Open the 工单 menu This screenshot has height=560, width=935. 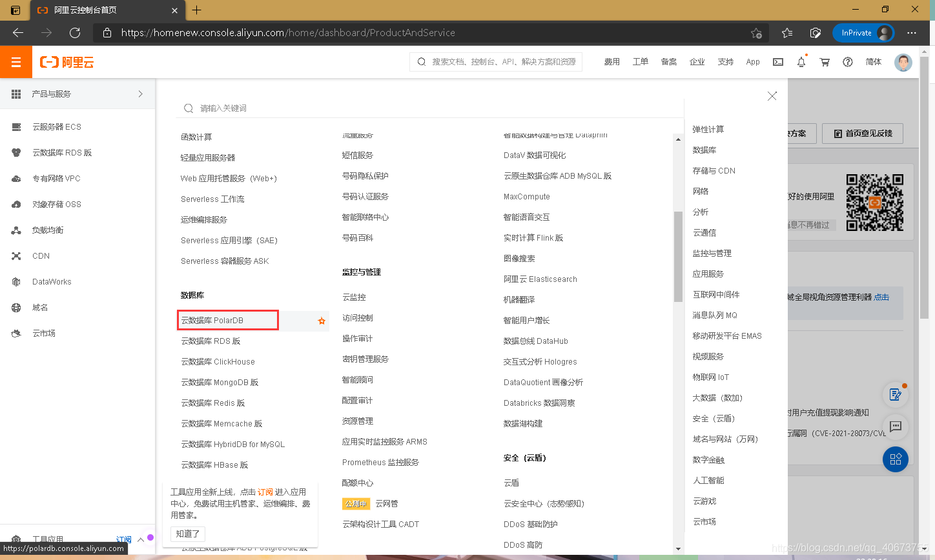pyautogui.click(x=641, y=62)
